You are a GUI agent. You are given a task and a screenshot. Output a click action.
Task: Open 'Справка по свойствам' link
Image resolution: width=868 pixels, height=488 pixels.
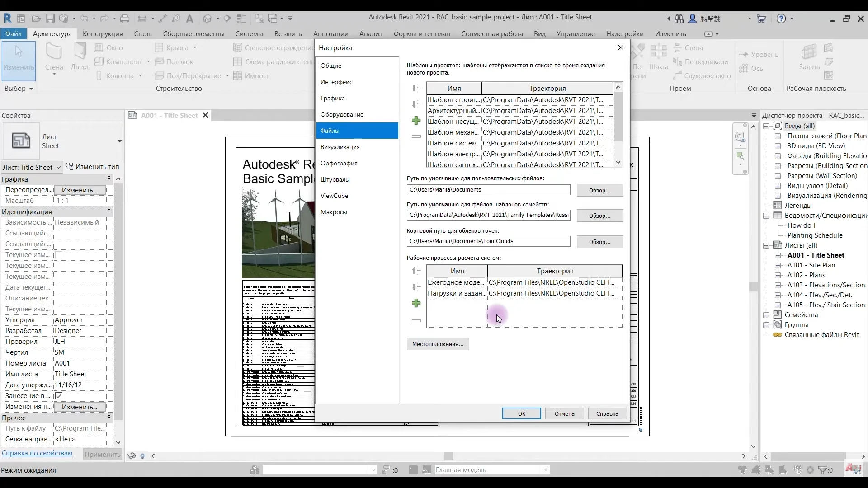tap(37, 453)
